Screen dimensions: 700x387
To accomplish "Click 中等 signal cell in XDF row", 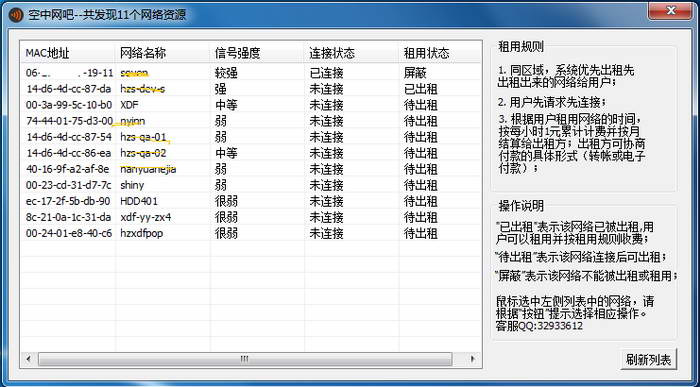I will pyautogui.click(x=226, y=105).
